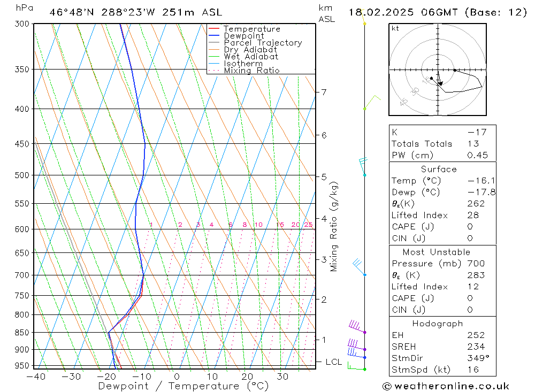Click the hodograph storm motion arrow marker

click(440, 83)
